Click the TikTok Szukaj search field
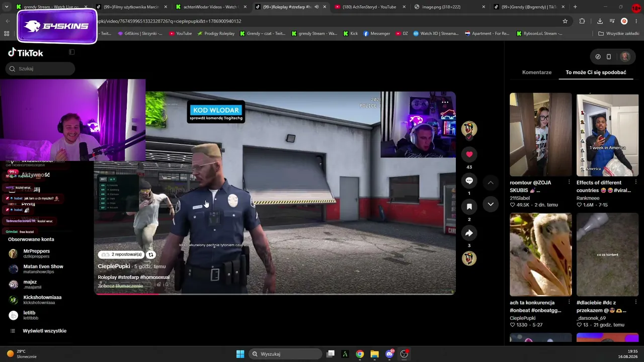The width and height of the screenshot is (644, 362). pyautogui.click(x=41, y=69)
